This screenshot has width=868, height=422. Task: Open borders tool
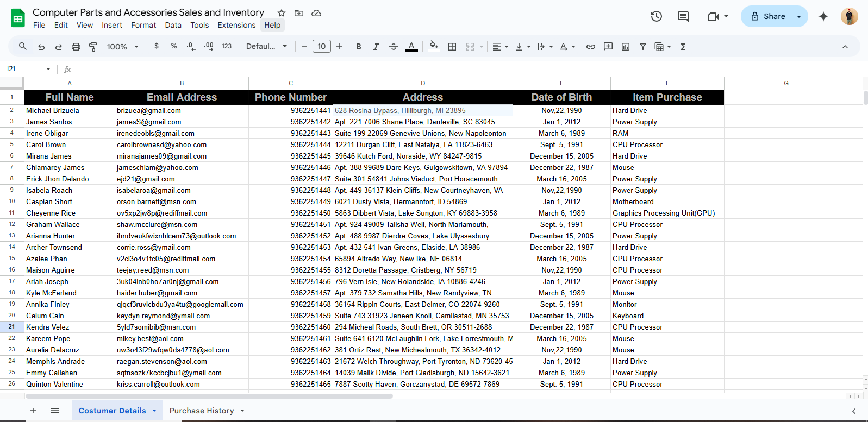(452, 47)
